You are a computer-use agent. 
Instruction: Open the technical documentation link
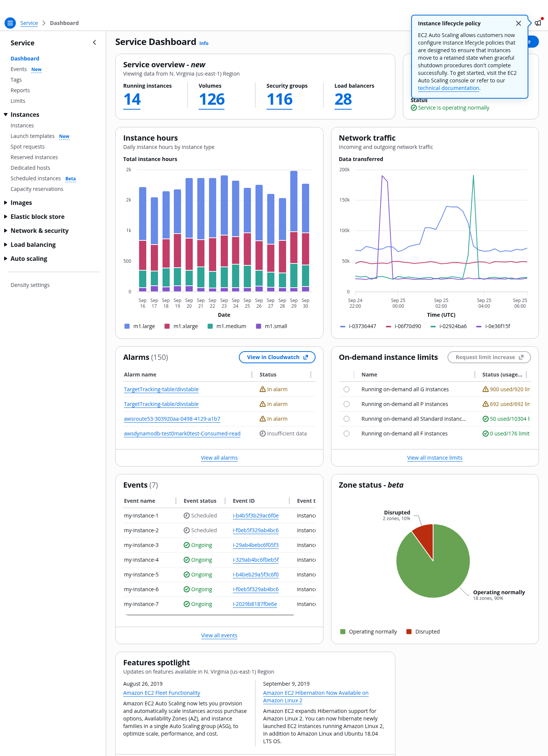448,88
